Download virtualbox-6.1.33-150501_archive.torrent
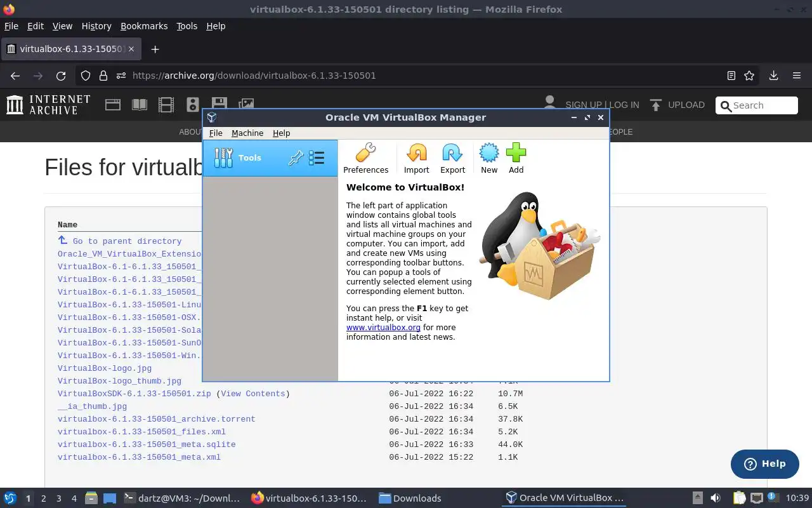 [157, 419]
